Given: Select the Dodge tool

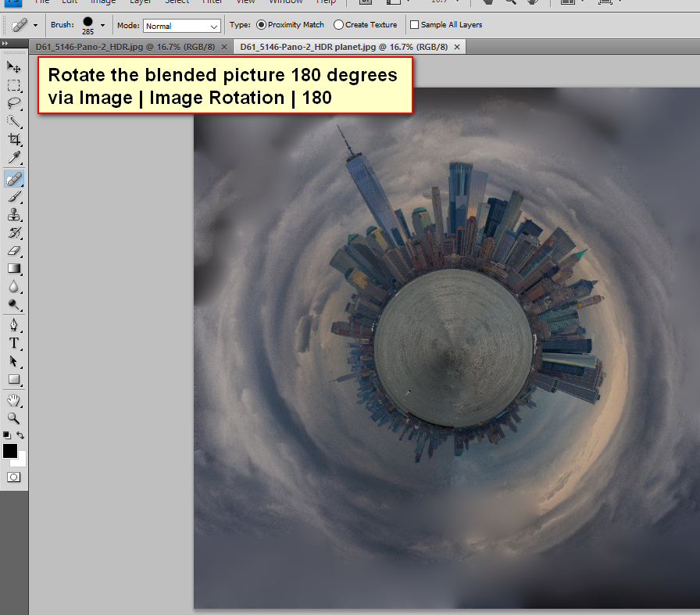Looking at the screenshot, I should point(14,305).
